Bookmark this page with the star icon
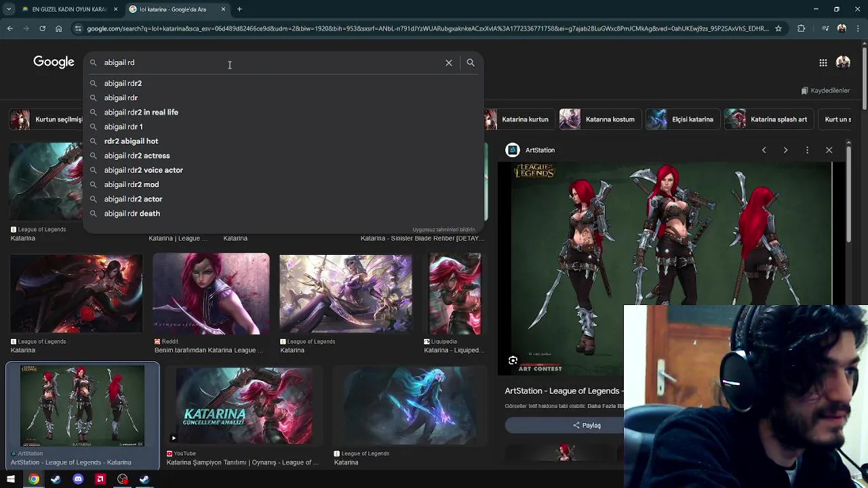868x488 pixels. pos(778,28)
